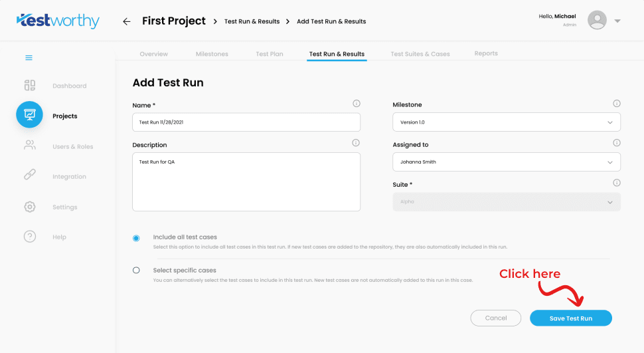Image resolution: width=644 pixels, height=353 pixels.
Task: Select the Include all test cases radio
Action: [x=136, y=238]
